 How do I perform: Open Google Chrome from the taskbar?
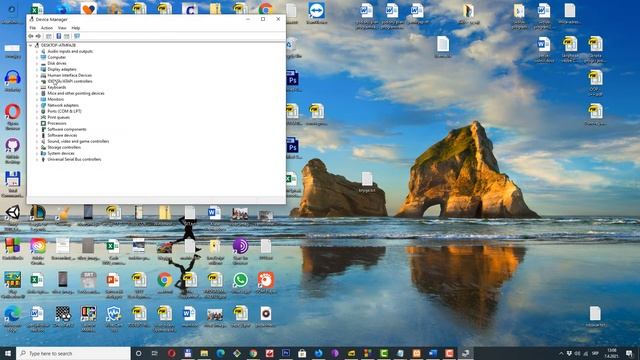[253, 353]
